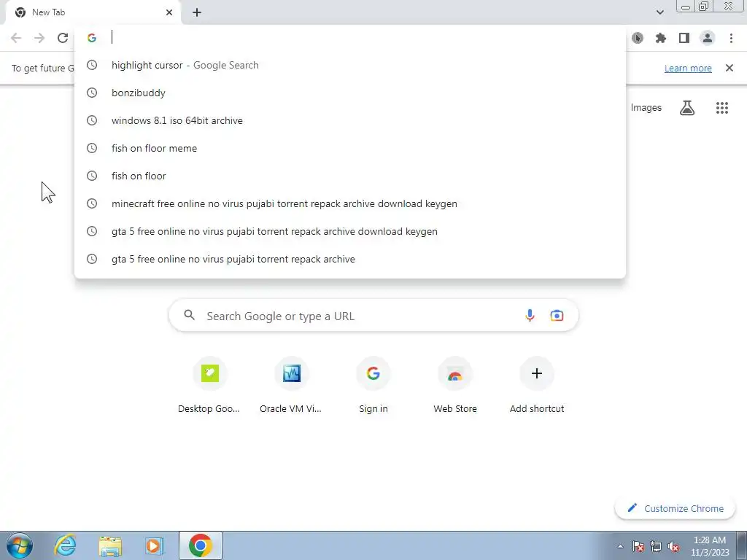Select the New Tab tab
Image resolution: width=747 pixels, height=560 pixels.
pyautogui.click(x=93, y=12)
